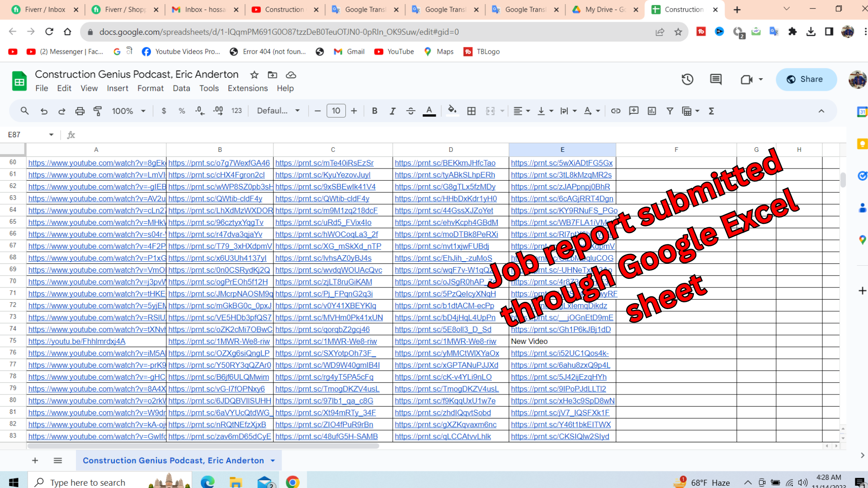Viewport: 868px width, 488px height.
Task: Add a new sheet
Action: [x=35, y=460]
